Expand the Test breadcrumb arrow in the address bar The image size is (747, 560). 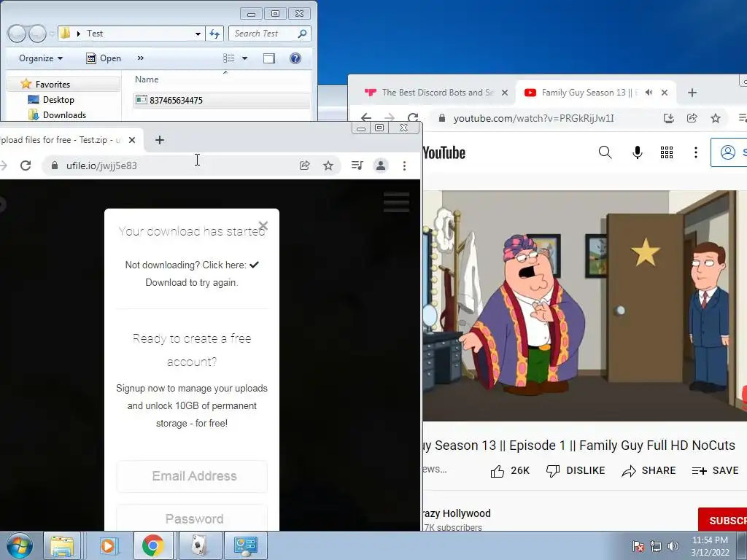click(x=79, y=34)
